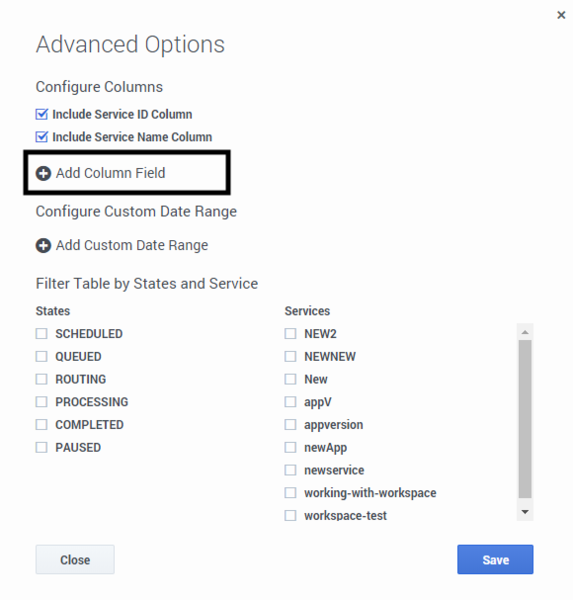The height and width of the screenshot is (600, 573).
Task: Tick the ROUTING state checkbox
Action: [41, 379]
